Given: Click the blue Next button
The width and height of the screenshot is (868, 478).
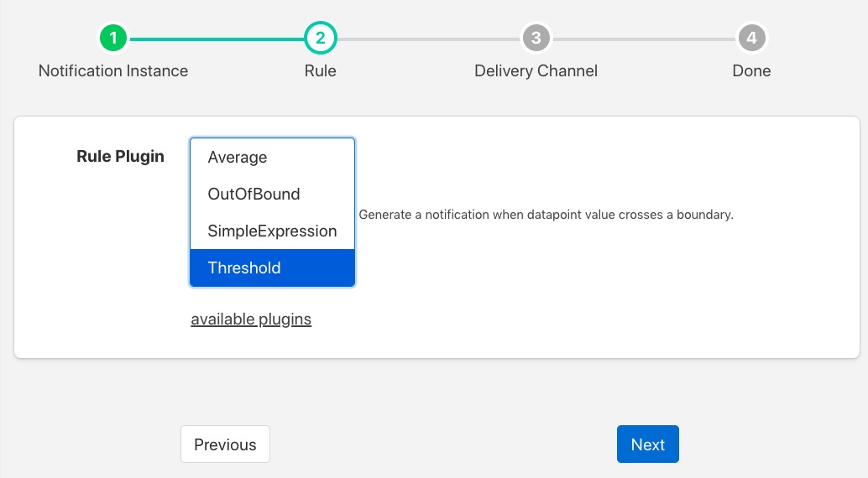Looking at the screenshot, I should click(x=647, y=444).
